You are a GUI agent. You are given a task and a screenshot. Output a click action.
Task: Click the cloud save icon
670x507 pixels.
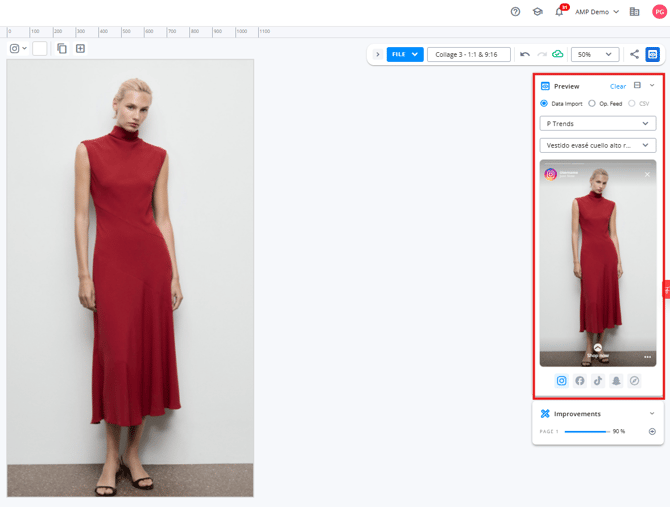(558, 54)
